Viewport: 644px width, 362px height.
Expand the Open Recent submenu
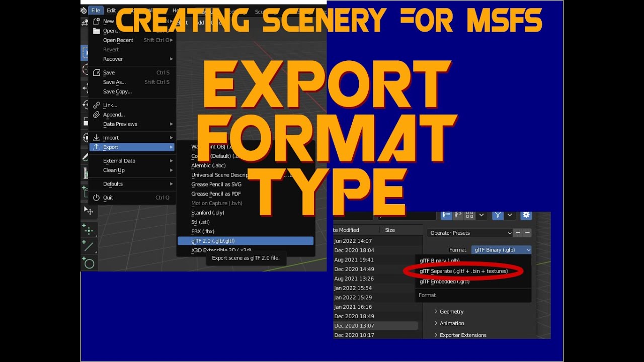133,40
